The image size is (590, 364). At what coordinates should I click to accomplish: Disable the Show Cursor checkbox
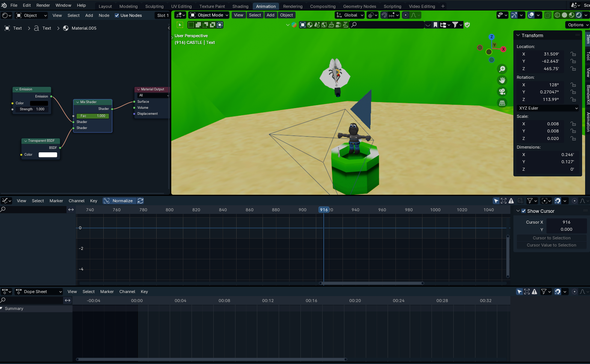(524, 211)
